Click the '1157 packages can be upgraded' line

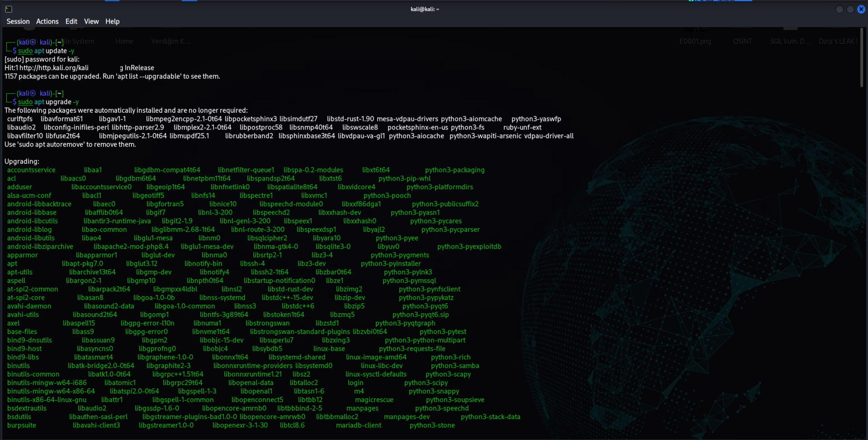point(112,77)
